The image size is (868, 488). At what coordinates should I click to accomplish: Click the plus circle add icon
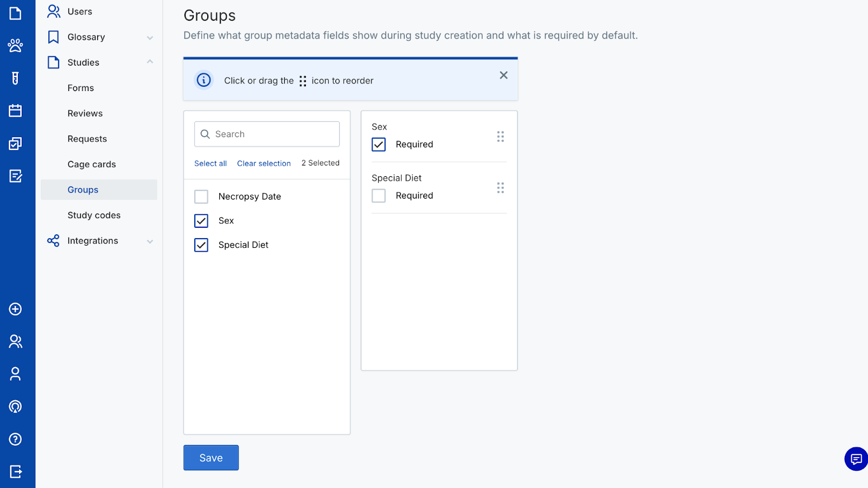(x=15, y=309)
